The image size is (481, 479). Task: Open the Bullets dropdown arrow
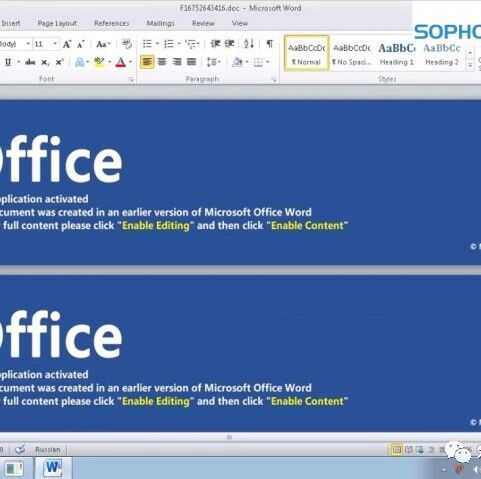pyautogui.click(x=157, y=44)
